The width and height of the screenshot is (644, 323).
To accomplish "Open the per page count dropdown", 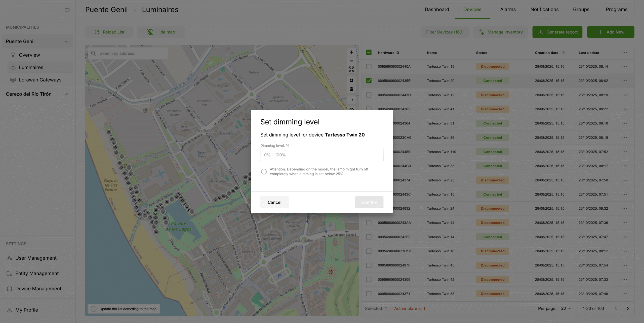I will tap(566, 308).
